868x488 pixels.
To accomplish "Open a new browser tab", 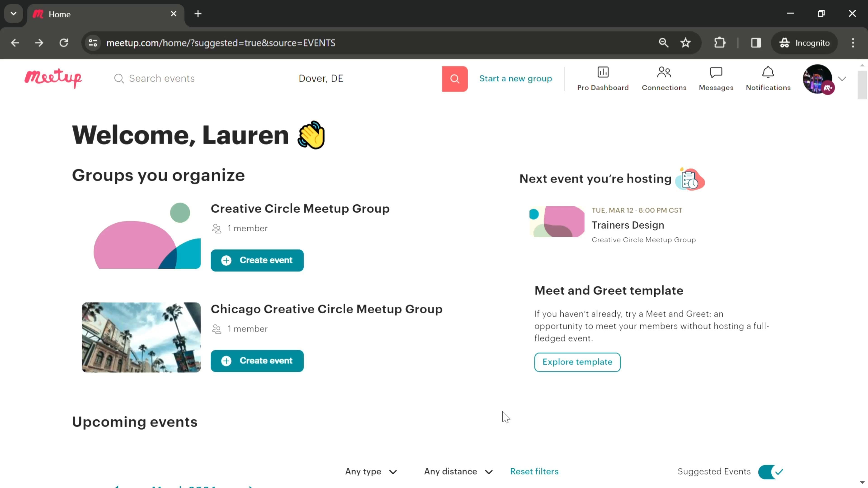I will pyautogui.click(x=198, y=14).
